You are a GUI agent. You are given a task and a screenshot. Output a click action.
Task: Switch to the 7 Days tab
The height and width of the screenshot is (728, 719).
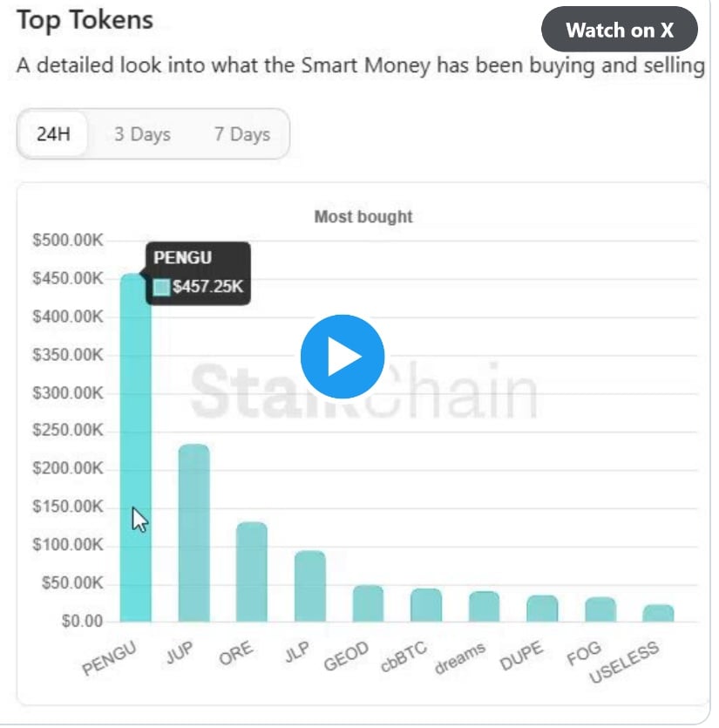point(241,134)
